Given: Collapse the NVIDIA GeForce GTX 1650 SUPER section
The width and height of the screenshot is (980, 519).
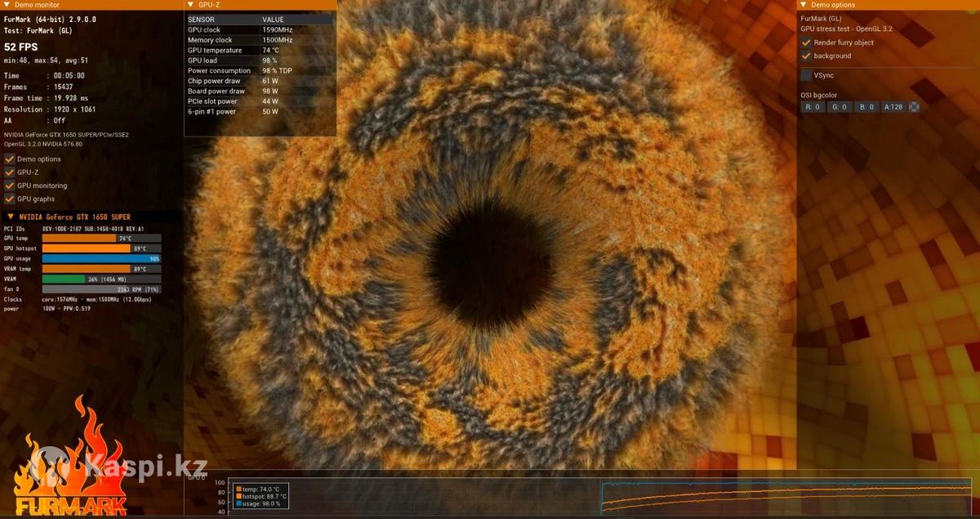Looking at the screenshot, I should point(10,217).
